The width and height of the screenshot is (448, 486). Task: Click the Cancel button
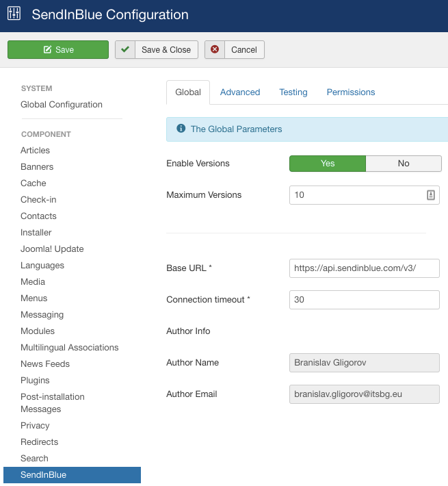(x=243, y=50)
